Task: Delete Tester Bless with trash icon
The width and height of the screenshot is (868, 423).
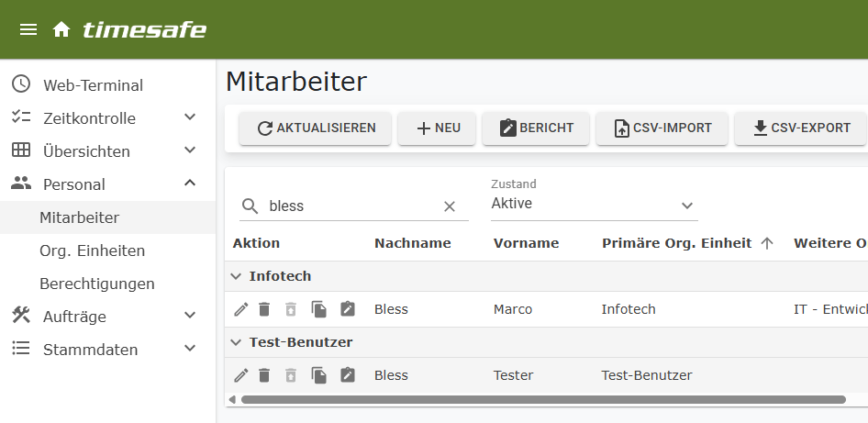Action: pos(264,375)
